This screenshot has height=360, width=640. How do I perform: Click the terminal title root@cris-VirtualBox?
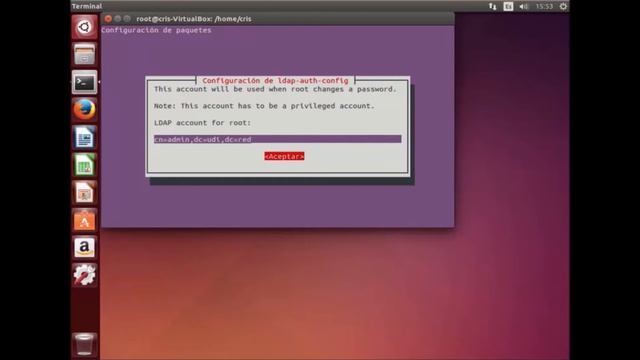pos(194,19)
